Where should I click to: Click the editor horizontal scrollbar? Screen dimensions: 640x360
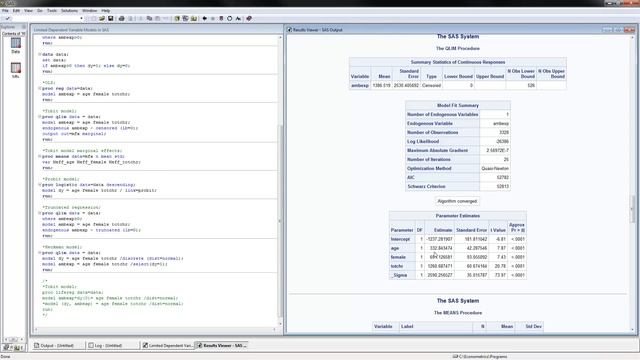(156, 329)
